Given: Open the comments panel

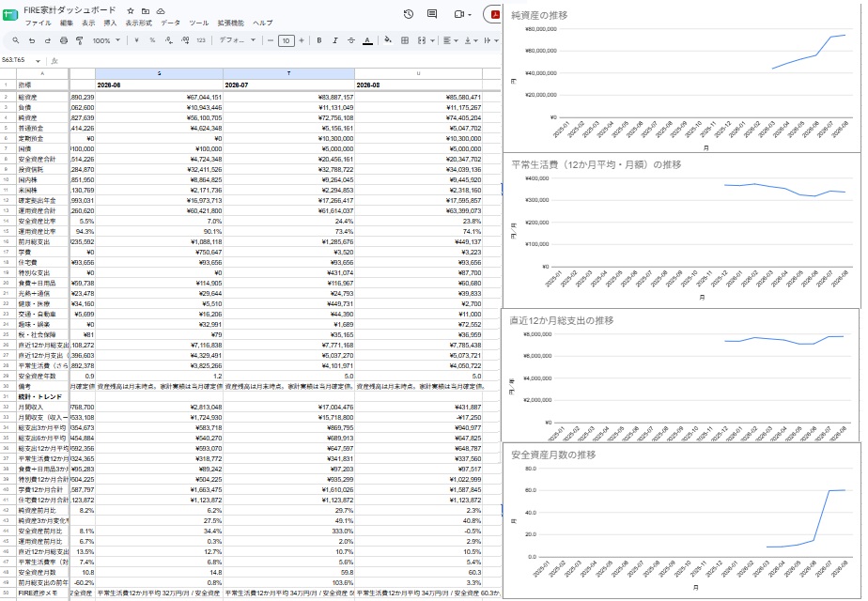Looking at the screenshot, I should pos(432,14).
